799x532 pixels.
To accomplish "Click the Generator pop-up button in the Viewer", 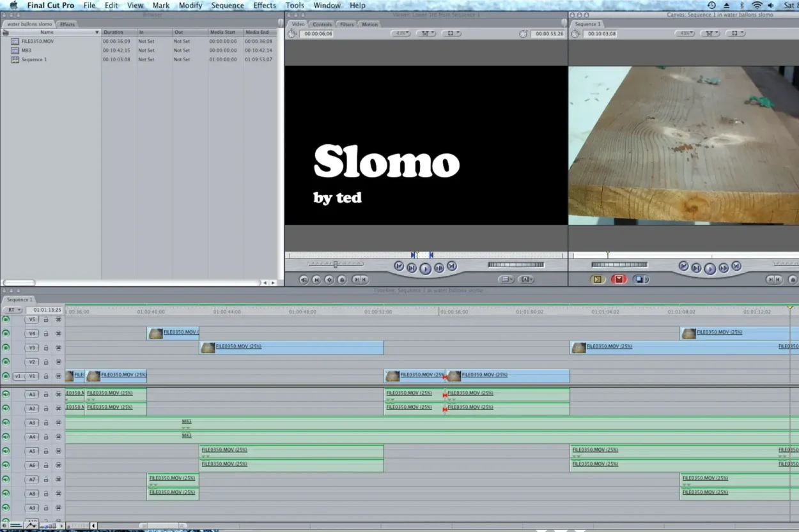I will [x=526, y=279].
